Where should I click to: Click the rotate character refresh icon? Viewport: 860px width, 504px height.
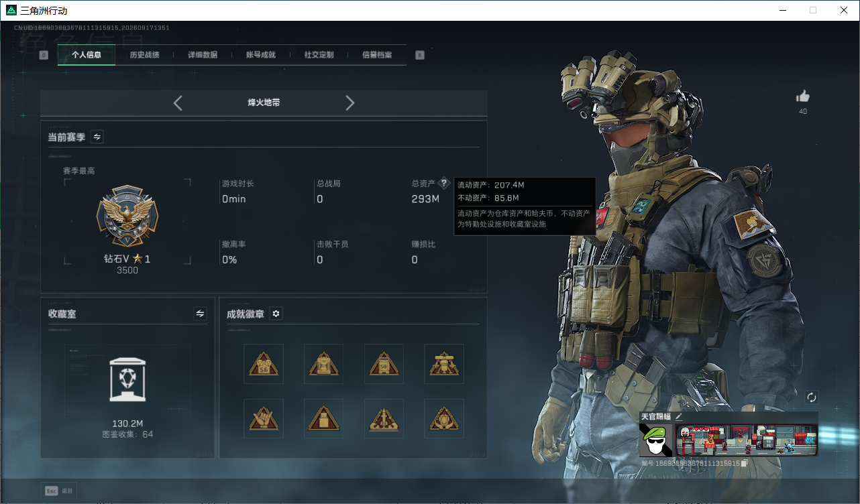point(812,397)
